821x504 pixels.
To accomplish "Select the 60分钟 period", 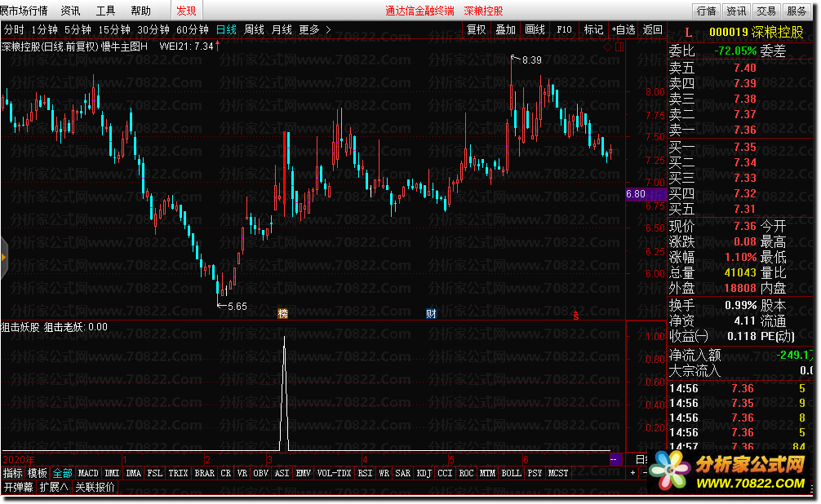I will (x=193, y=30).
